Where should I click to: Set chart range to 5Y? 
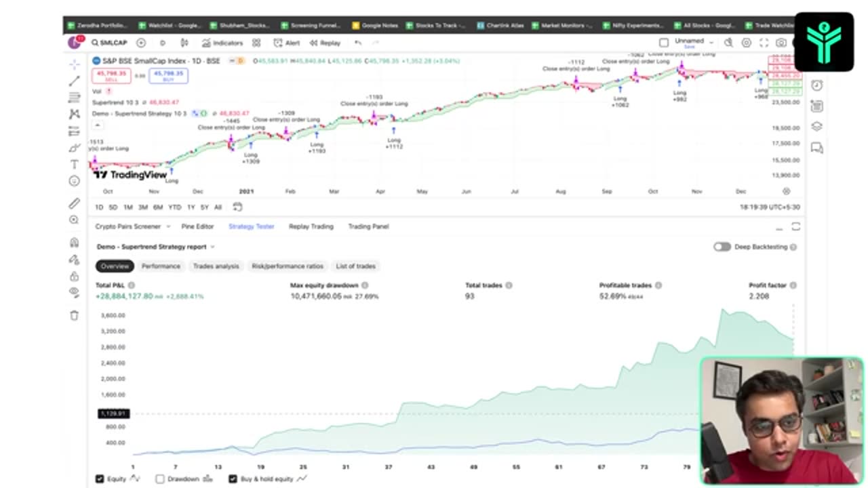[x=204, y=207]
